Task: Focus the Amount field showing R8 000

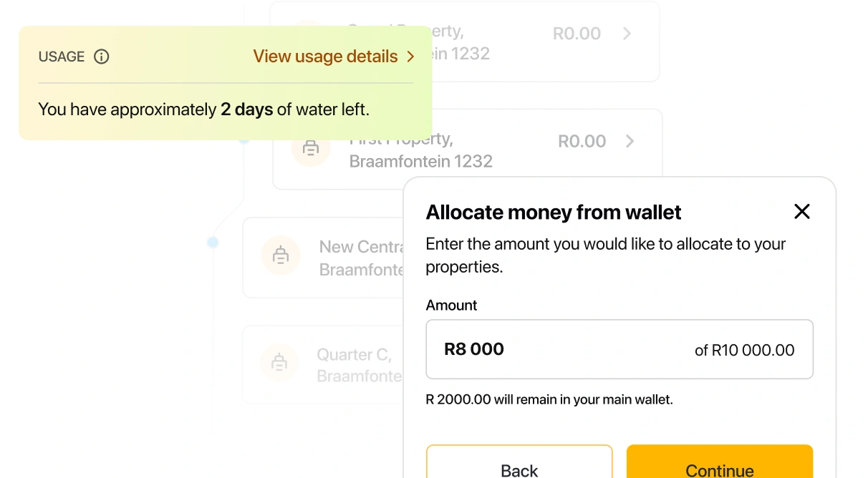Action: pos(559,349)
